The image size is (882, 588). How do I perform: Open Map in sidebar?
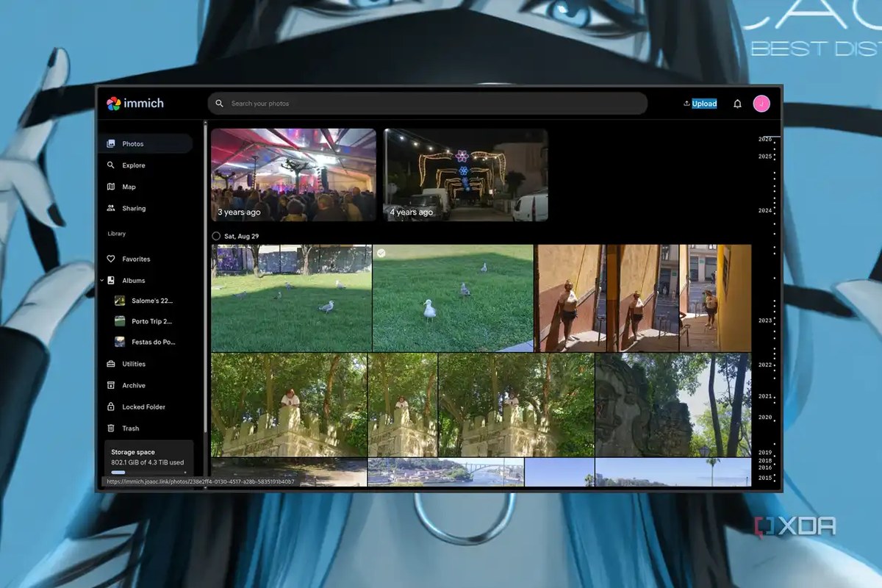(146, 187)
